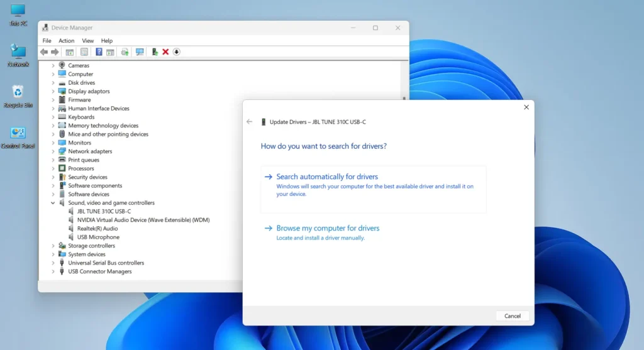Expand the Disk drives node
The image size is (644, 350).
53,82
